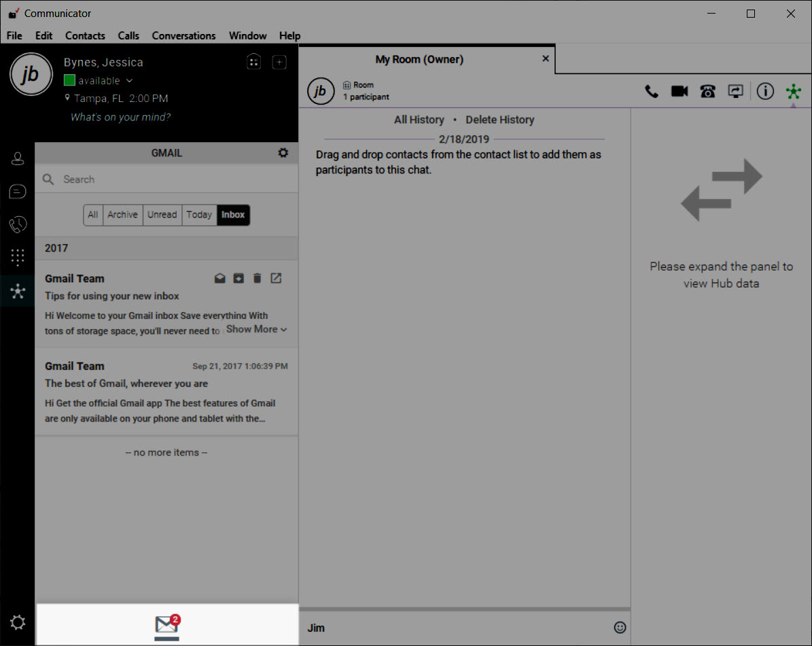This screenshot has height=646, width=812.
Task: Mark first Gmail Team email as read
Action: (219, 278)
